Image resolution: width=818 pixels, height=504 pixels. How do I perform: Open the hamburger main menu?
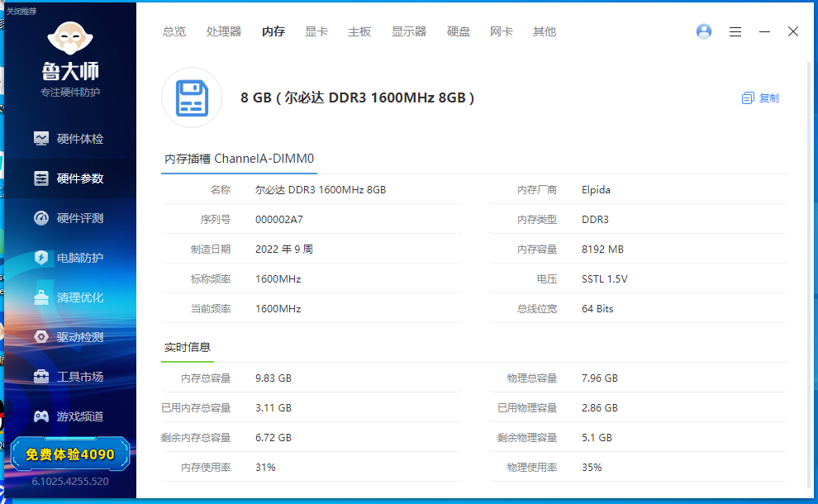tap(735, 32)
